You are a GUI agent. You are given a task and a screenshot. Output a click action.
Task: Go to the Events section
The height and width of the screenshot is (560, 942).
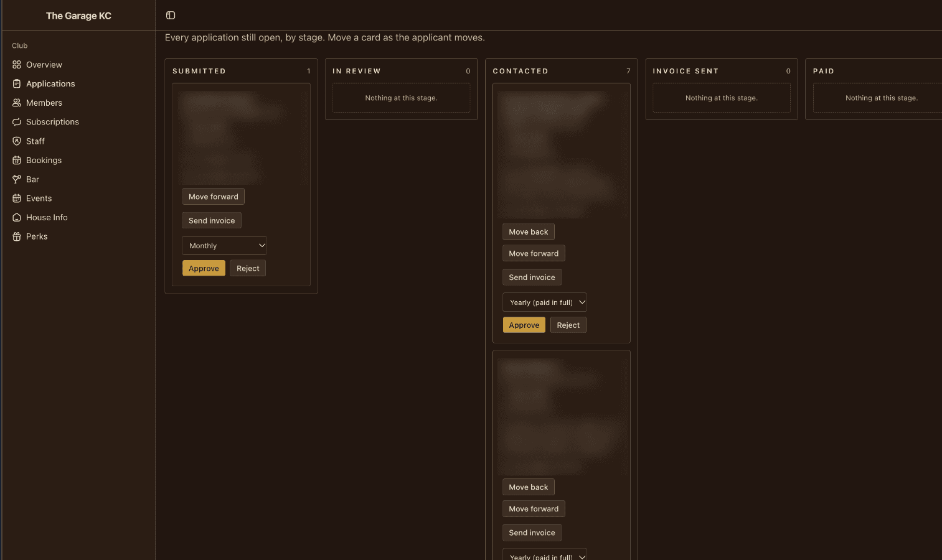tap(39, 198)
